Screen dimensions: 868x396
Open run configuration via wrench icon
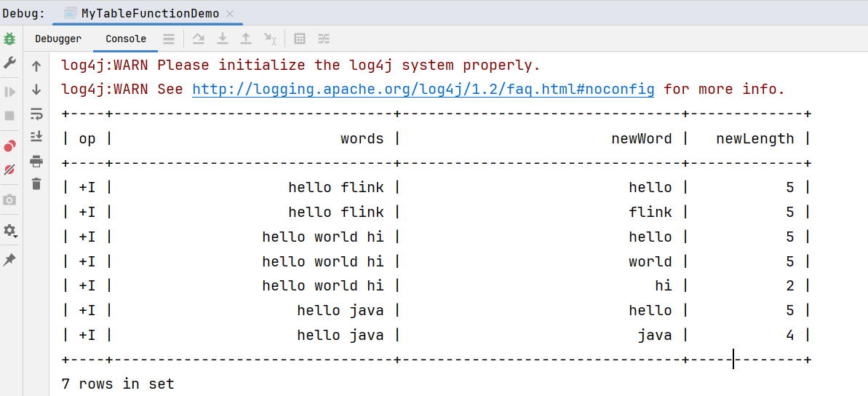pos(9,63)
